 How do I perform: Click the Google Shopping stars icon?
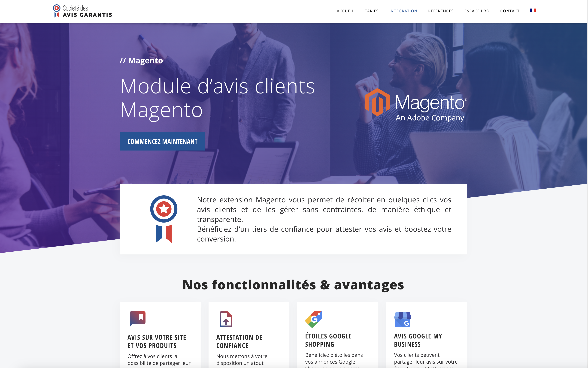click(x=314, y=319)
